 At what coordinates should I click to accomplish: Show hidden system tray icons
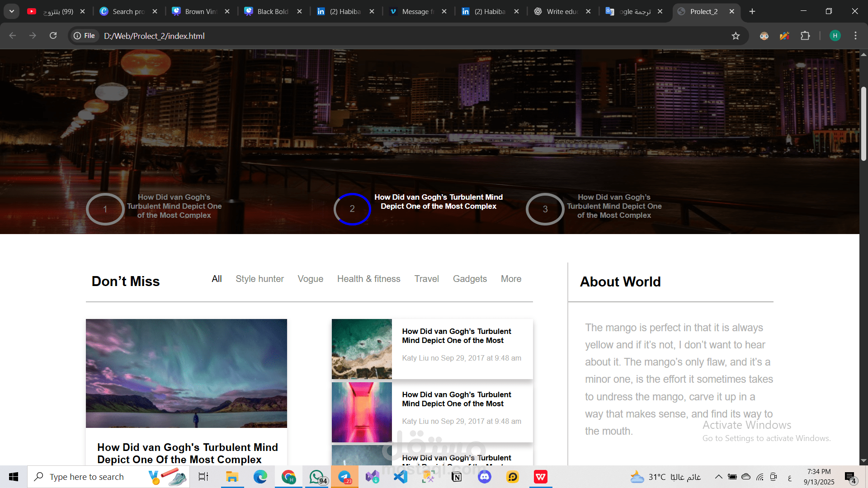click(718, 477)
